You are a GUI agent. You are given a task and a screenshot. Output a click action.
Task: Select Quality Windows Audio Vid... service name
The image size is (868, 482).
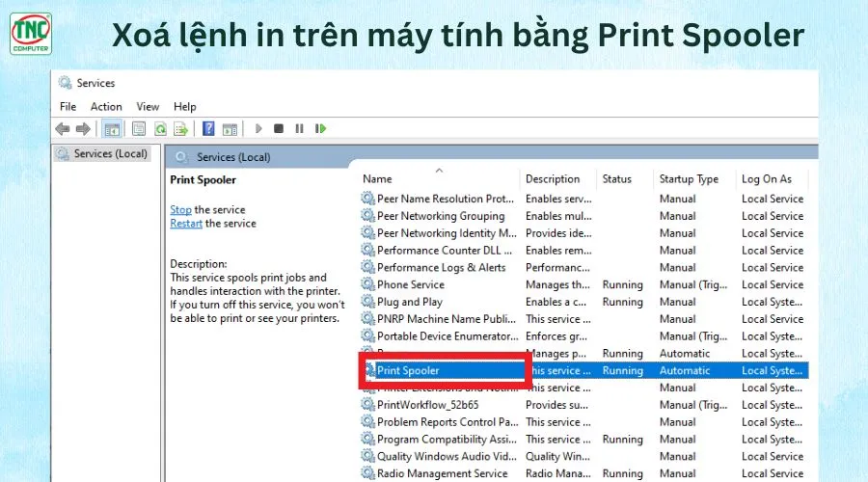click(447, 456)
